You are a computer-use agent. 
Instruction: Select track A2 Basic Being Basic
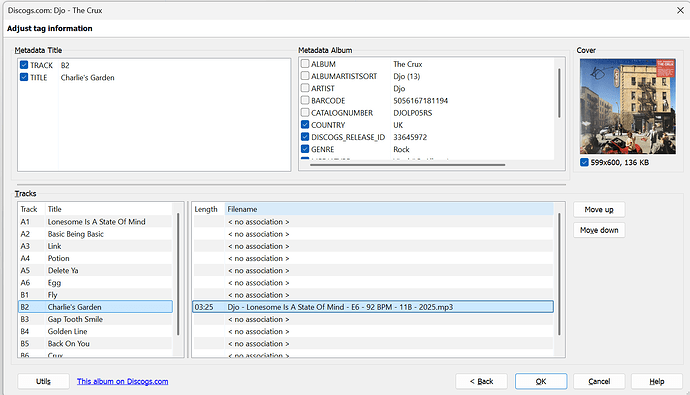(x=95, y=234)
